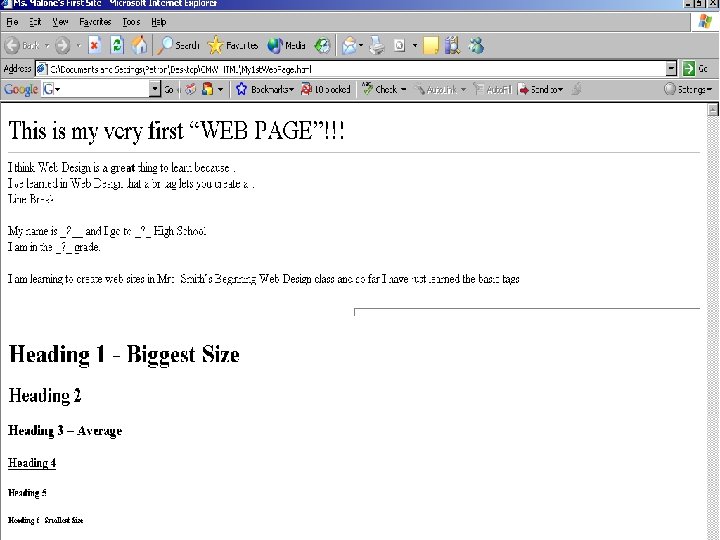Open the History icon
Screen dimensions: 720x540
tap(322, 45)
